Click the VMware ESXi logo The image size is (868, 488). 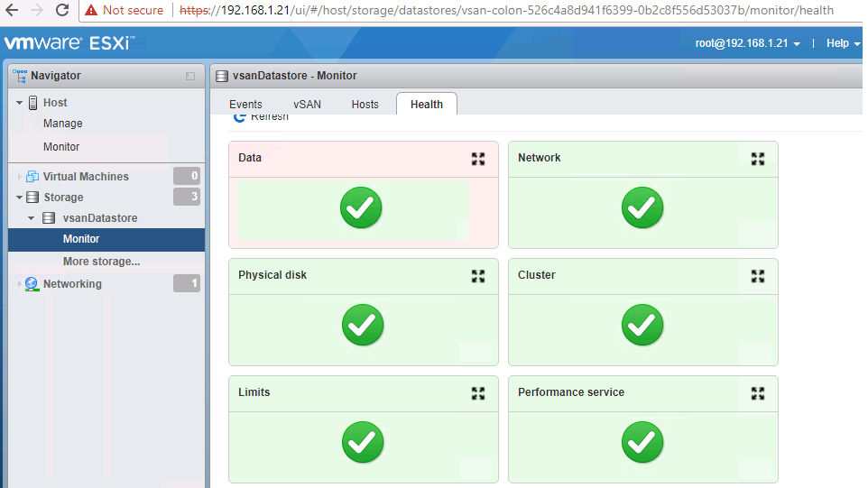click(69, 43)
